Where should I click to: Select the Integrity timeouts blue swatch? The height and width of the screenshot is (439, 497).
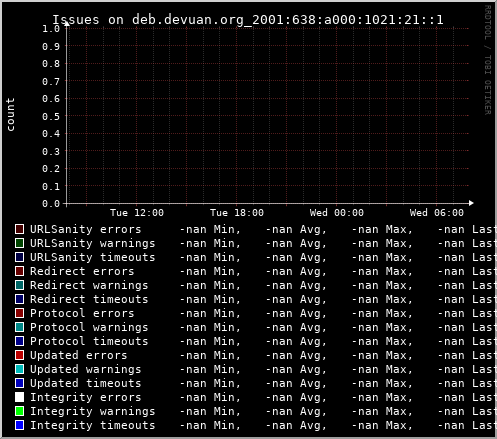pos(20,425)
